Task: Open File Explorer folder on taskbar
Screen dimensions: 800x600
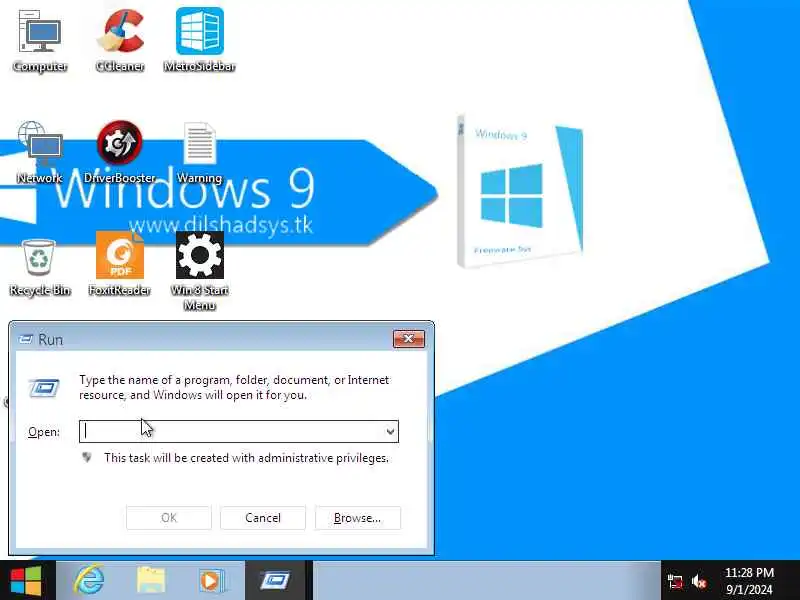Action: [151, 581]
